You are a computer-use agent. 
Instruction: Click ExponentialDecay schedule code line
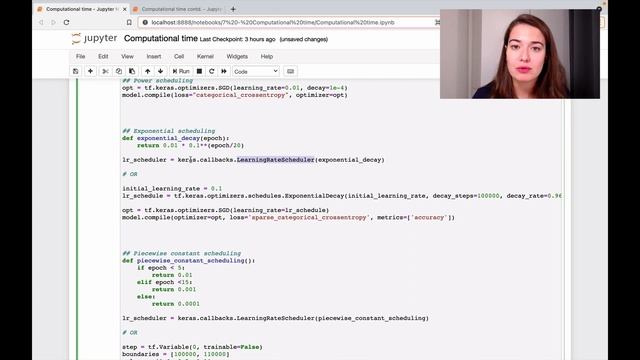coord(342,196)
